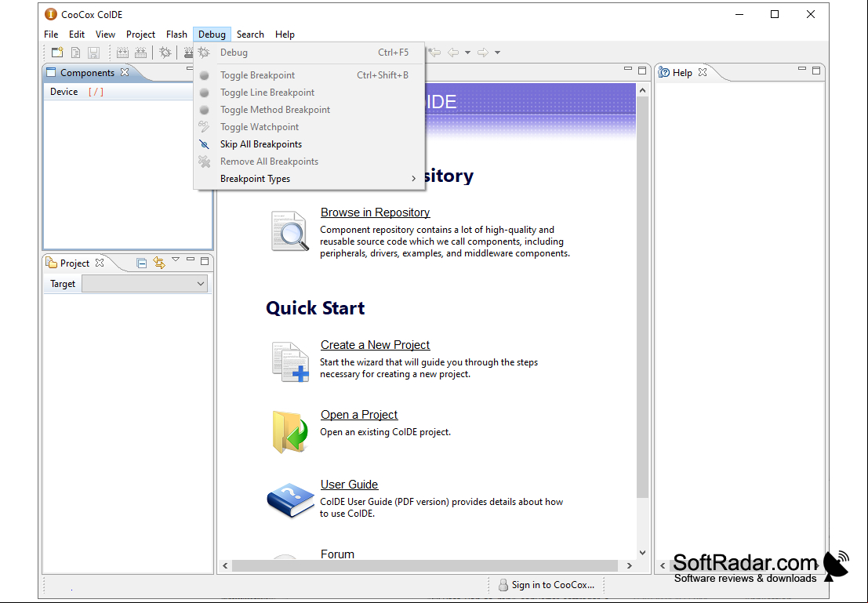This screenshot has height=603, width=868.
Task: Minimize the central editor area
Action: coord(628,69)
